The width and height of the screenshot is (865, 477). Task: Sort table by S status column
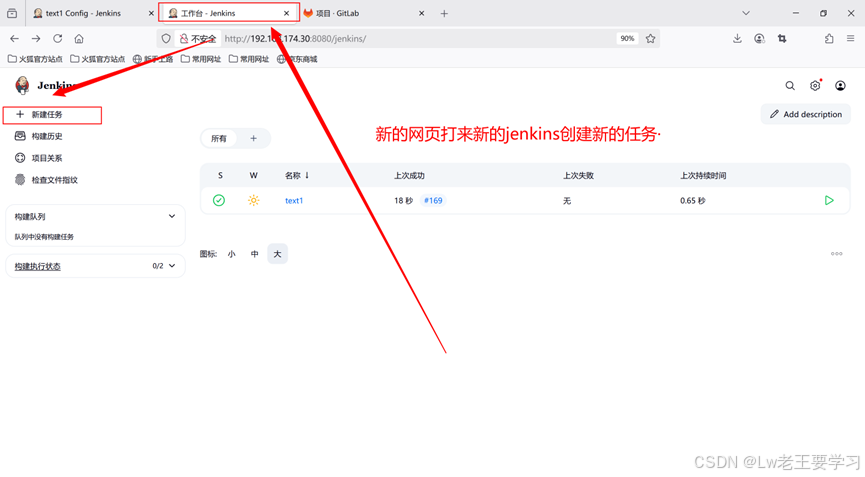pyautogui.click(x=220, y=175)
